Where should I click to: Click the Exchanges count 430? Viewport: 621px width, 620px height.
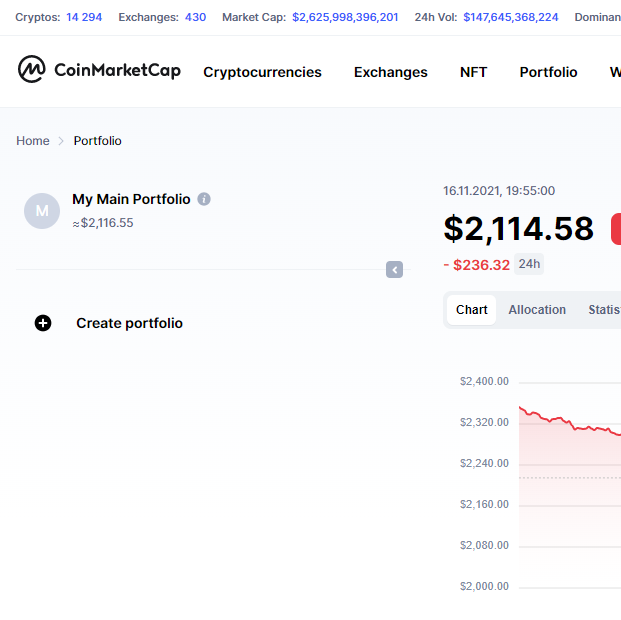click(x=195, y=17)
